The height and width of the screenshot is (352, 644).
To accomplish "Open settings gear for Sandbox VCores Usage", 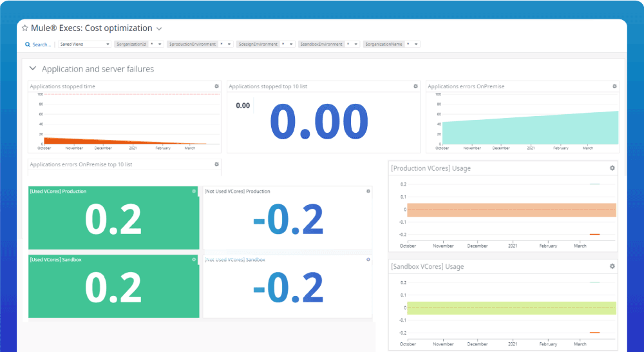I will 612,266.
